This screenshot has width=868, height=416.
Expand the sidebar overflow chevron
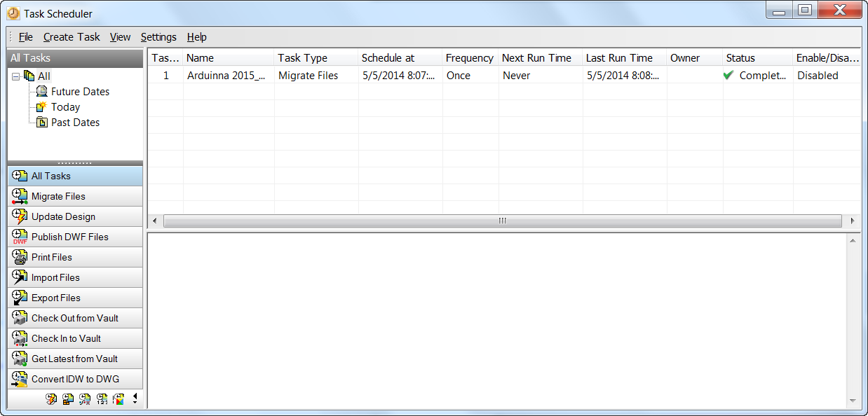136,398
